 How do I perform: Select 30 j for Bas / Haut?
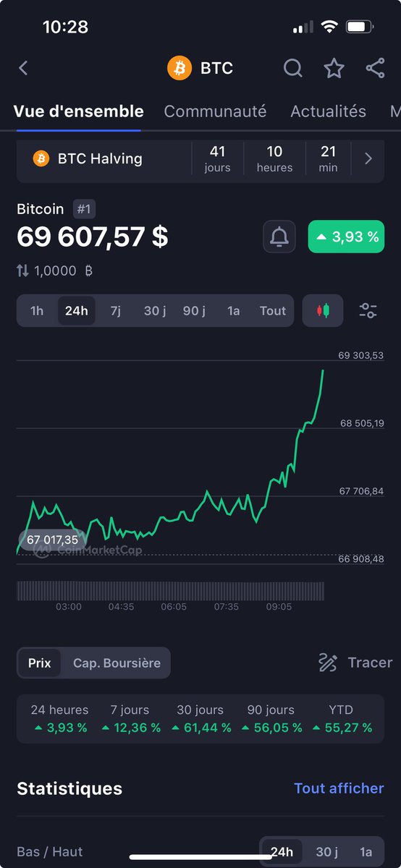point(326,851)
